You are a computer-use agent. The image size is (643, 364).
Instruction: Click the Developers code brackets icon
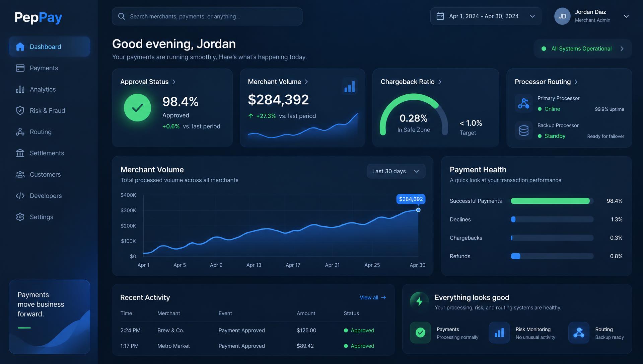pyautogui.click(x=20, y=196)
